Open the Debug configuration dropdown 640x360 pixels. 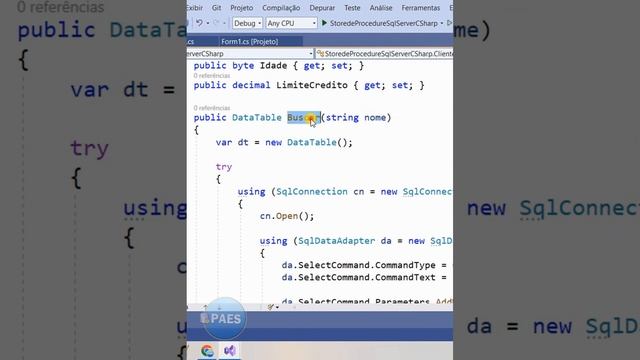pyautogui.click(x=247, y=23)
